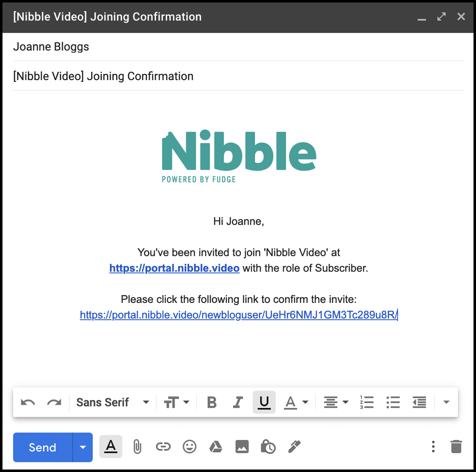Click the compose window title text
The width and height of the screenshot is (476, 472).
107,17
